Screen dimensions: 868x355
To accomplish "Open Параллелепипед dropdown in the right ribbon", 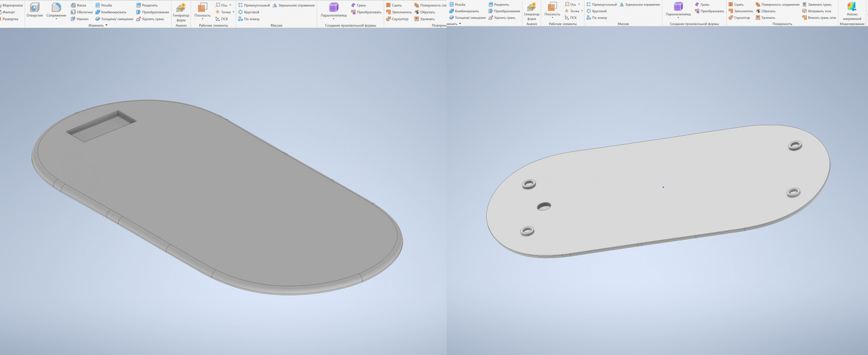I will coord(678,18).
